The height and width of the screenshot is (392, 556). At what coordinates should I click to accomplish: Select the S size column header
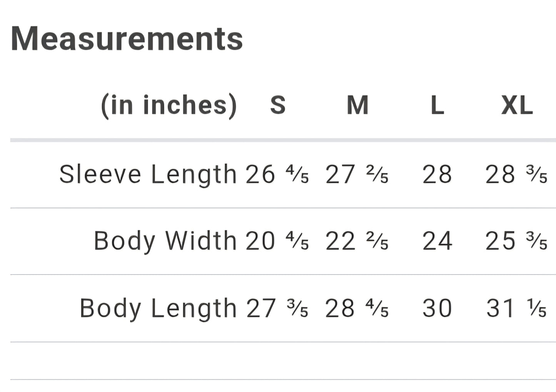click(278, 105)
